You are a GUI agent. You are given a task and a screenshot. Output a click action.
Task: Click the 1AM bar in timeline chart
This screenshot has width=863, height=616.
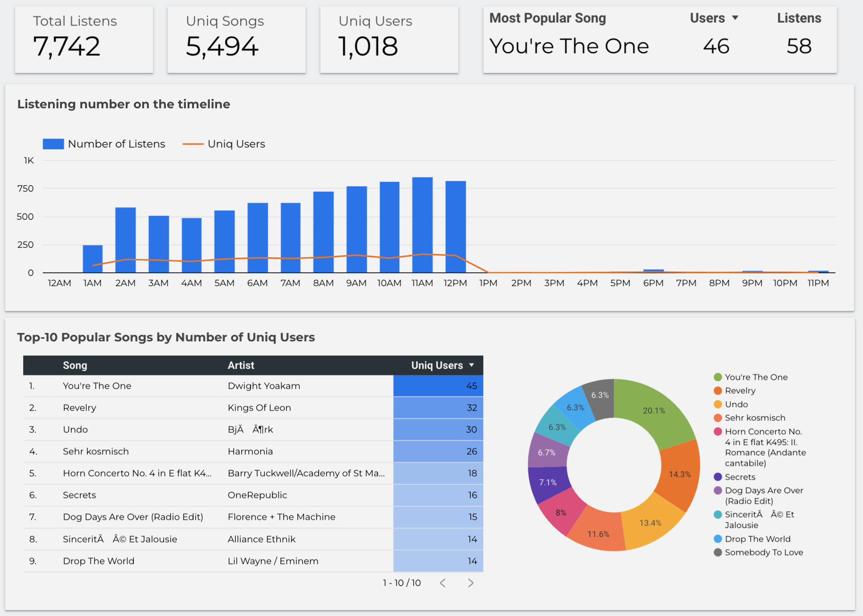coord(93,259)
